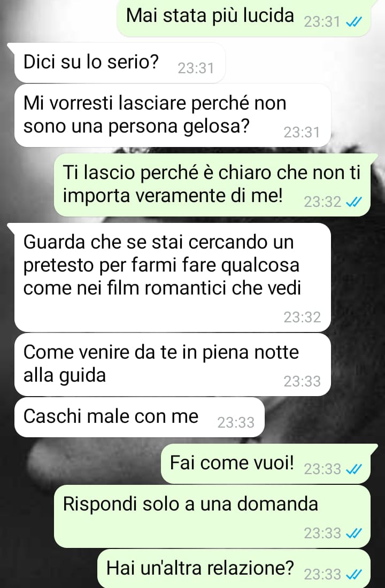Tap the 'Ti lascio perché è chiaro' green bubble
The width and height of the screenshot is (385, 588).
coord(212,185)
